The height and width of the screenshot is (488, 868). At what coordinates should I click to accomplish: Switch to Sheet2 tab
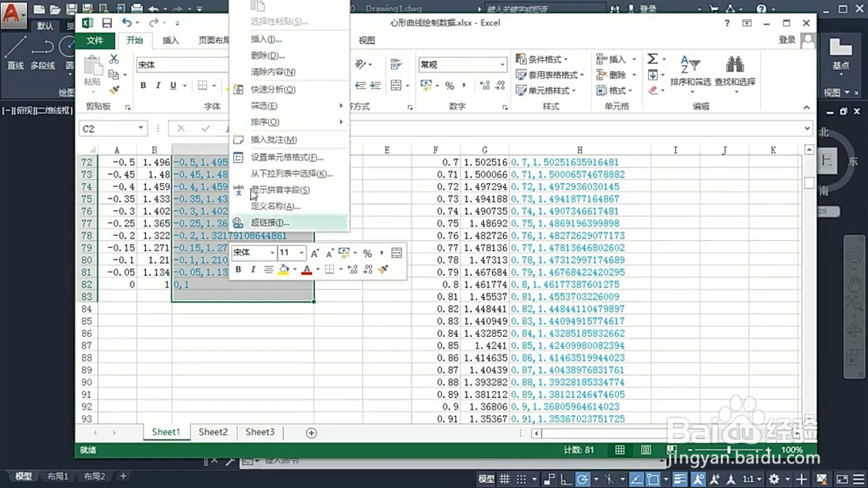[x=213, y=432]
